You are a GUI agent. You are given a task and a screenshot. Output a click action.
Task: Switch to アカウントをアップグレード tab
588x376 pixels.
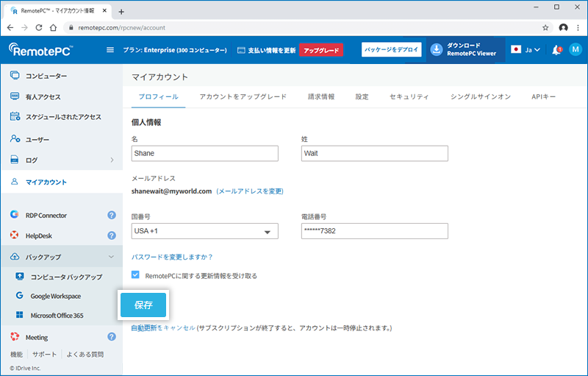coord(243,97)
